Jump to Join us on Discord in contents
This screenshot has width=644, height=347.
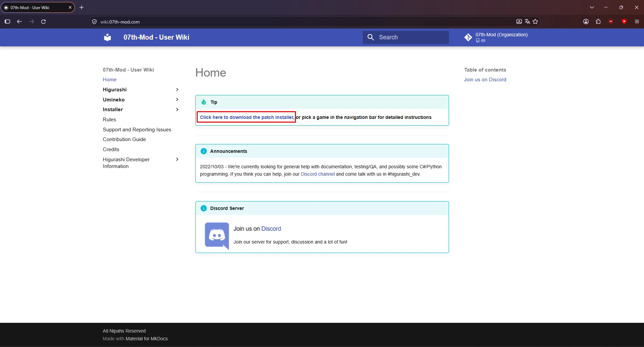click(x=485, y=80)
